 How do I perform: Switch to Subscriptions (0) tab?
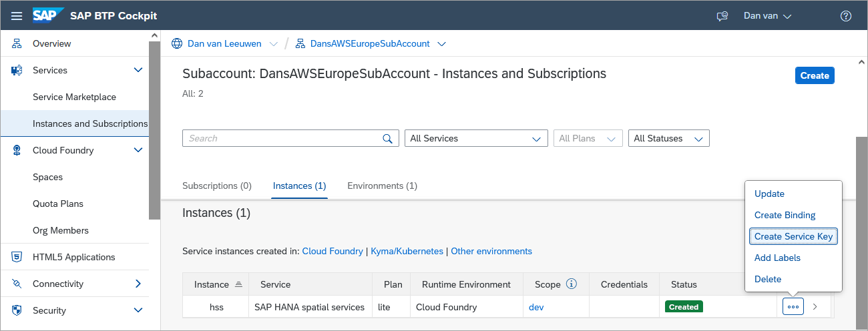click(217, 186)
